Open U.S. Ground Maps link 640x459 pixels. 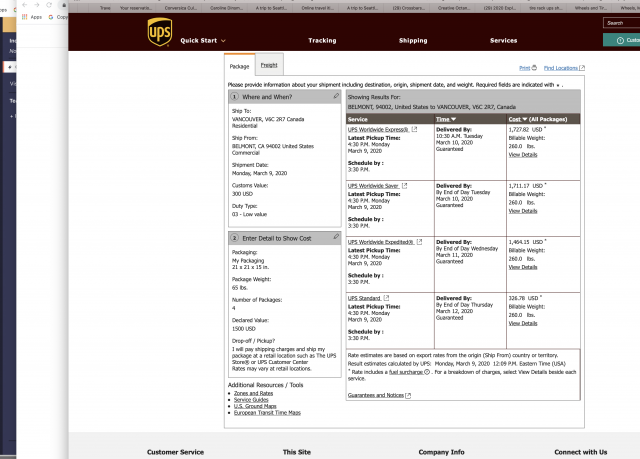pyautogui.click(x=255, y=406)
